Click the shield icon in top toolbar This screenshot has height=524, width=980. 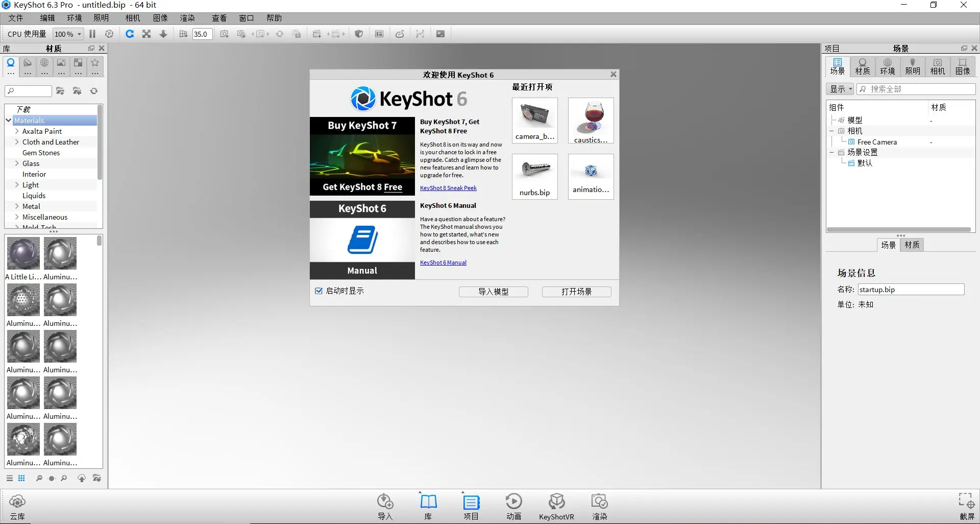pos(359,34)
